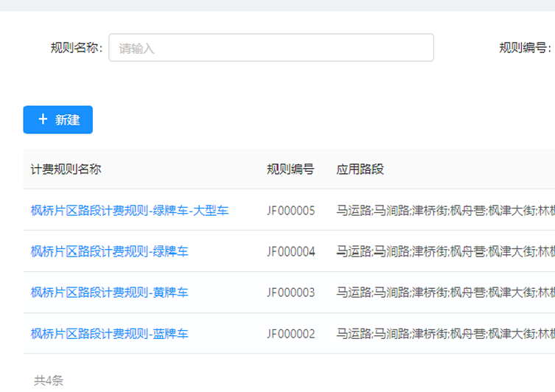Click the 规则编号 filter label at top right
This screenshot has height=392, width=555.
(525, 49)
